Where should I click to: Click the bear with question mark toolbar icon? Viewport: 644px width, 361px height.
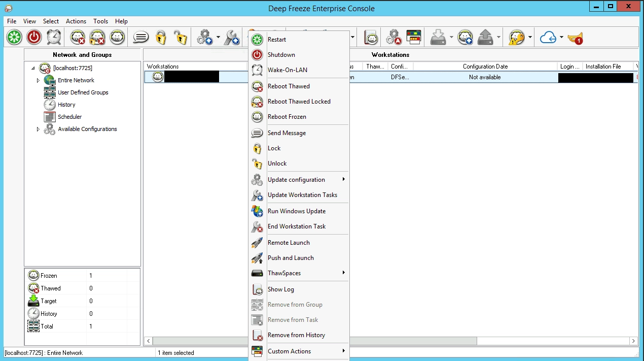(517, 37)
